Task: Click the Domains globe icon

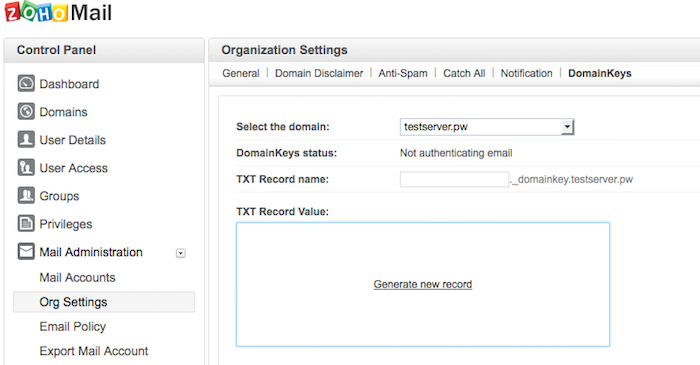Action: click(x=26, y=112)
